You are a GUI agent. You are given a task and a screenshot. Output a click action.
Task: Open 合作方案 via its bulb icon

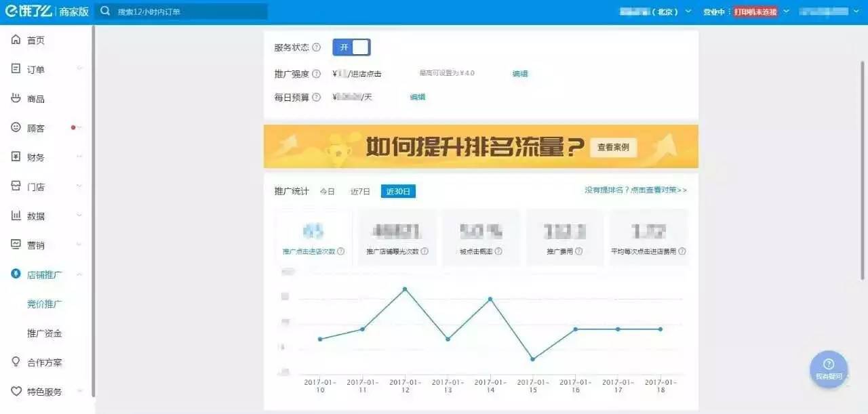(16, 362)
